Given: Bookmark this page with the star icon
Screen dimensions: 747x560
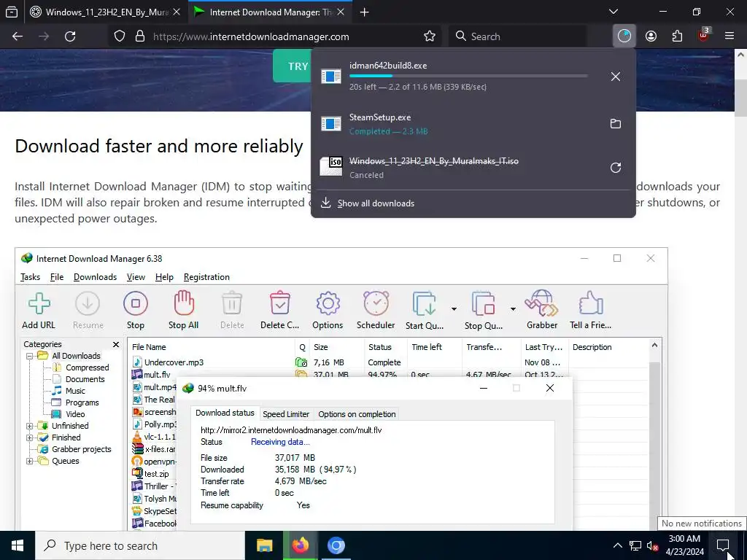Looking at the screenshot, I should [429, 36].
